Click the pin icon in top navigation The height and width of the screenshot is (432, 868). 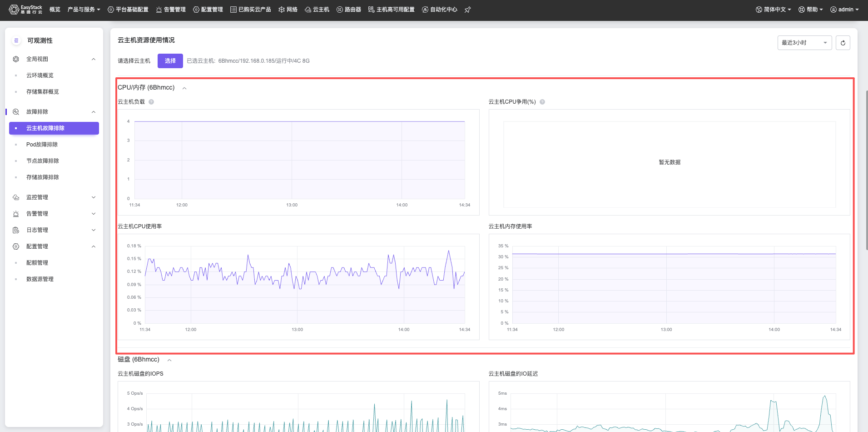467,10
